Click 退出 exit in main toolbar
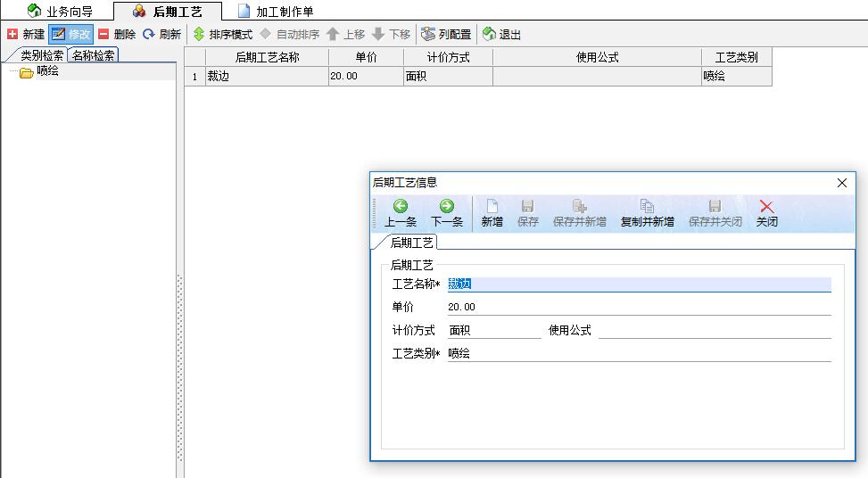 [x=501, y=34]
